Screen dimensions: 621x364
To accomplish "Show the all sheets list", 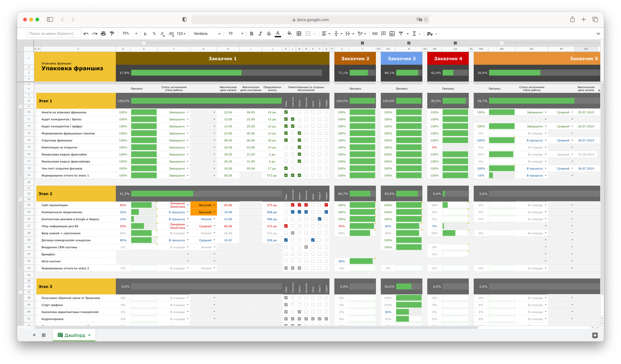I will (44, 335).
